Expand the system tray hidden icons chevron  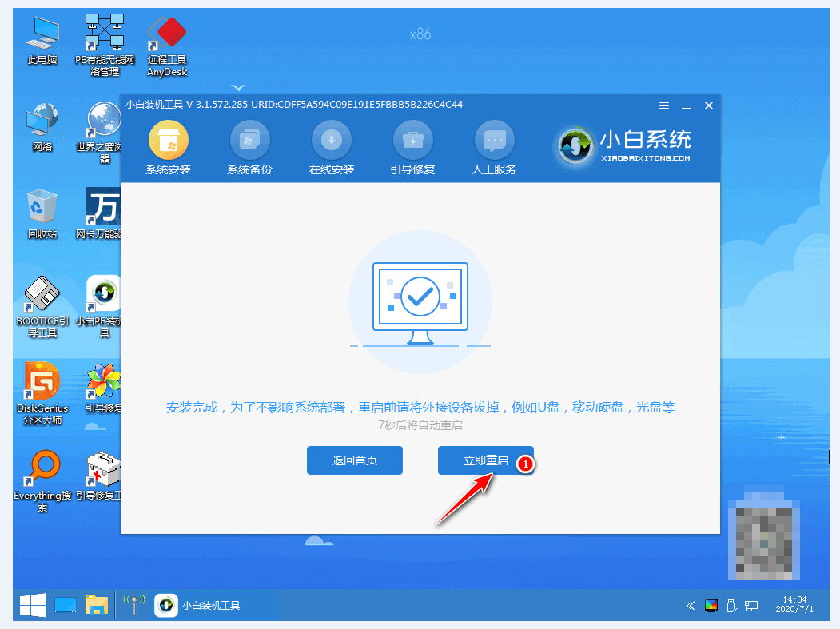(689, 606)
